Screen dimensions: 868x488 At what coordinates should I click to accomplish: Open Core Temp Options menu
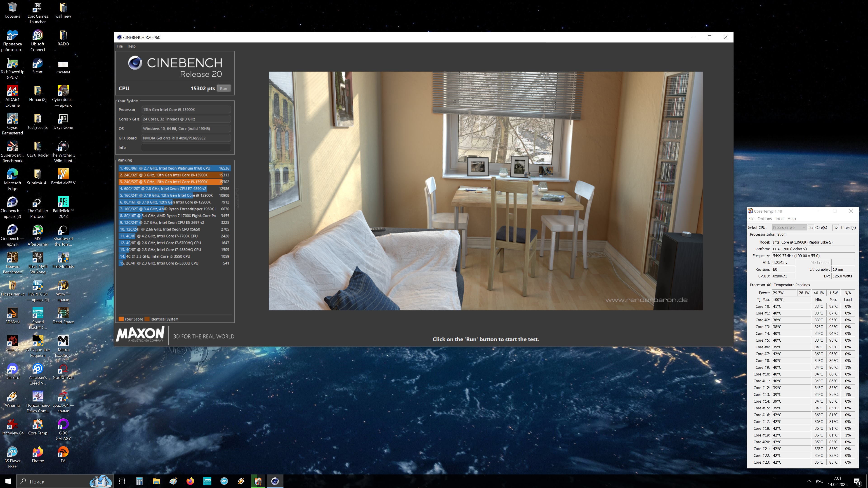764,218
